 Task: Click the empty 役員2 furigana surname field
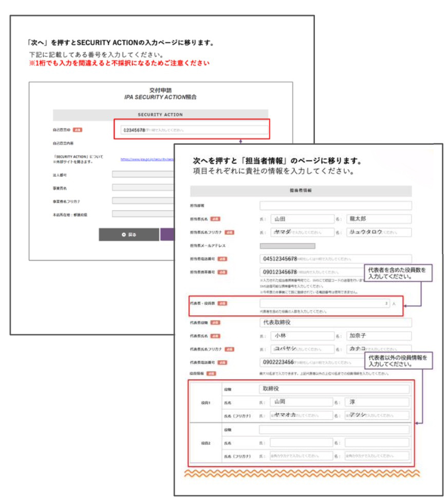pyautogui.click(x=301, y=456)
